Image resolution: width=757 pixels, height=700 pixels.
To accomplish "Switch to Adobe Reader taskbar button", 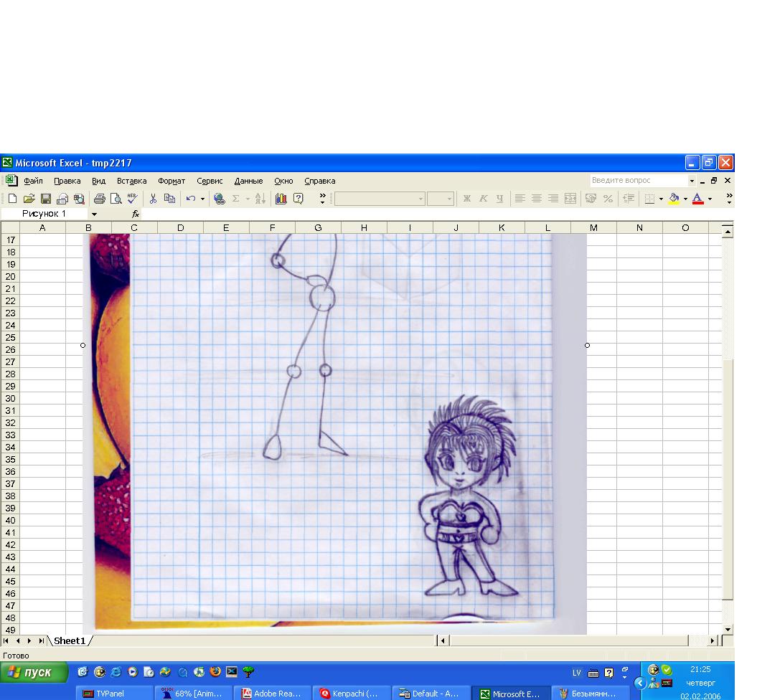I will click(x=272, y=694).
